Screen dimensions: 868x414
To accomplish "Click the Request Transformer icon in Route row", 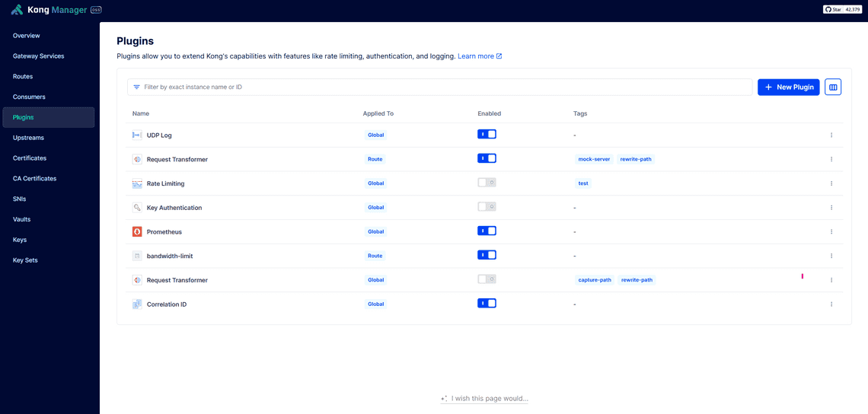I will pos(137,159).
